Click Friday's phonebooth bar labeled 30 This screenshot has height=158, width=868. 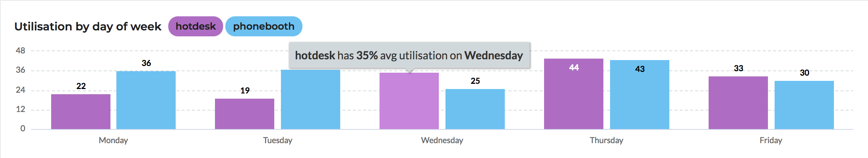coord(804,105)
